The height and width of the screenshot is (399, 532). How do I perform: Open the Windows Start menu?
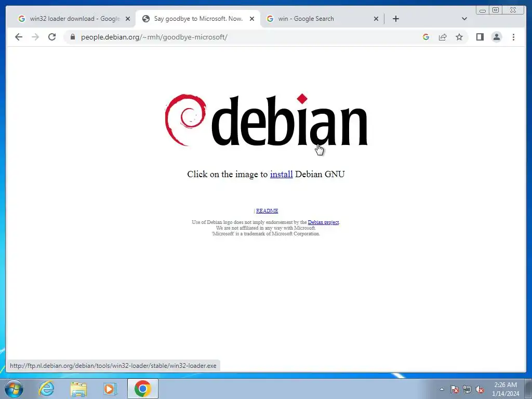click(14, 389)
